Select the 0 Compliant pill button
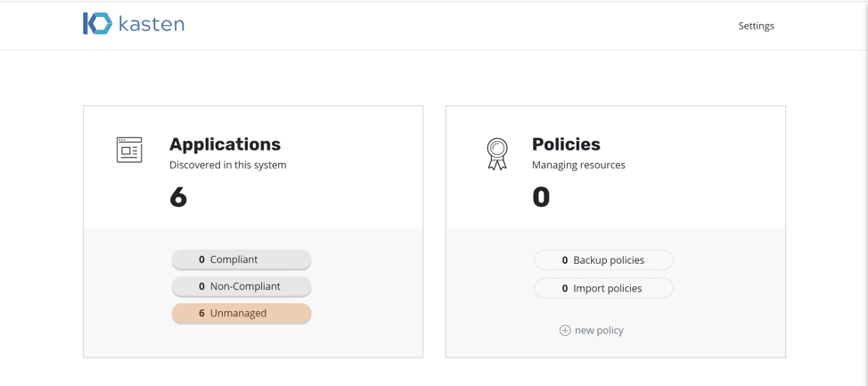 click(x=242, y=259)
